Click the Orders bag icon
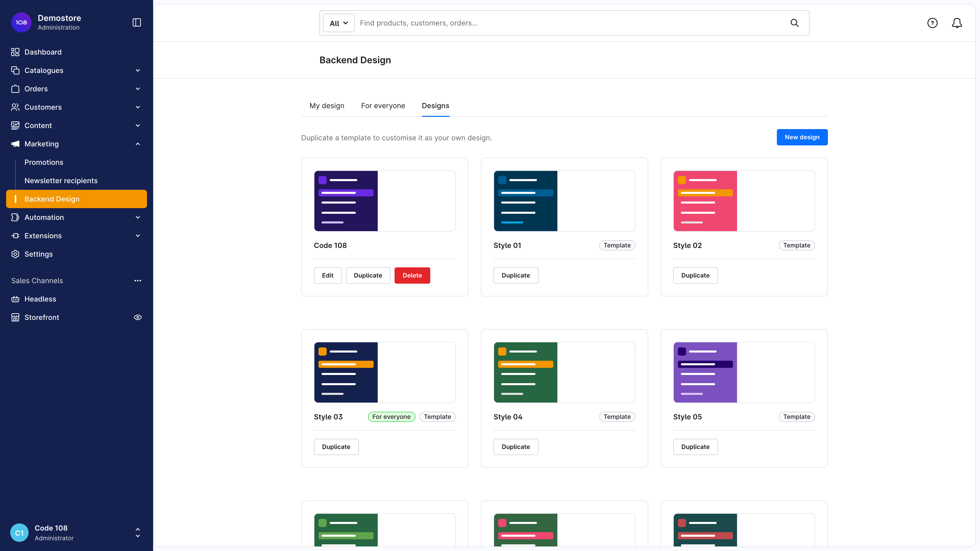The image size is (980, 551). coord(15,89)
